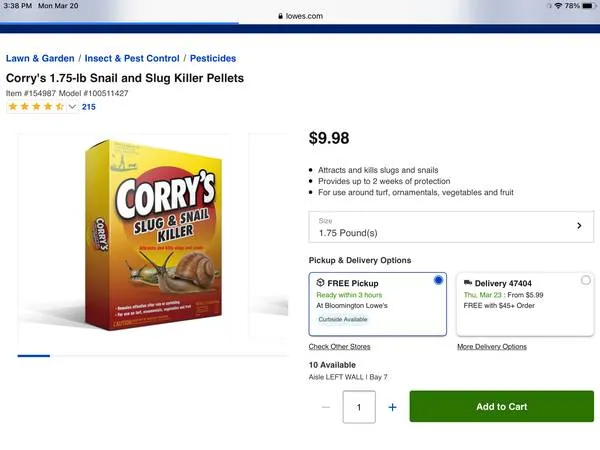The image size is (600, 450).
Task: Select the FREE Pickup radio button
Action: 438,281
